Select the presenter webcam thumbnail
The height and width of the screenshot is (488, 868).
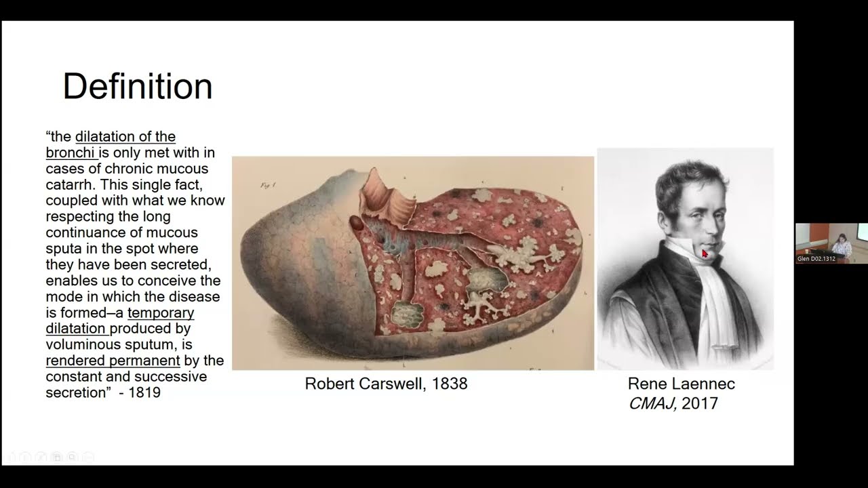pyautogui.click(x=831, y=243)
